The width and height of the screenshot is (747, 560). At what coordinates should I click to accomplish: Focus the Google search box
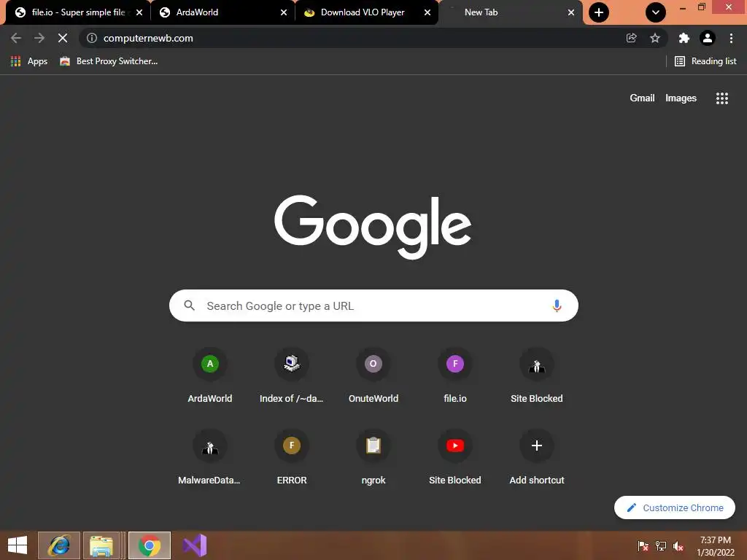coord(373,306)
